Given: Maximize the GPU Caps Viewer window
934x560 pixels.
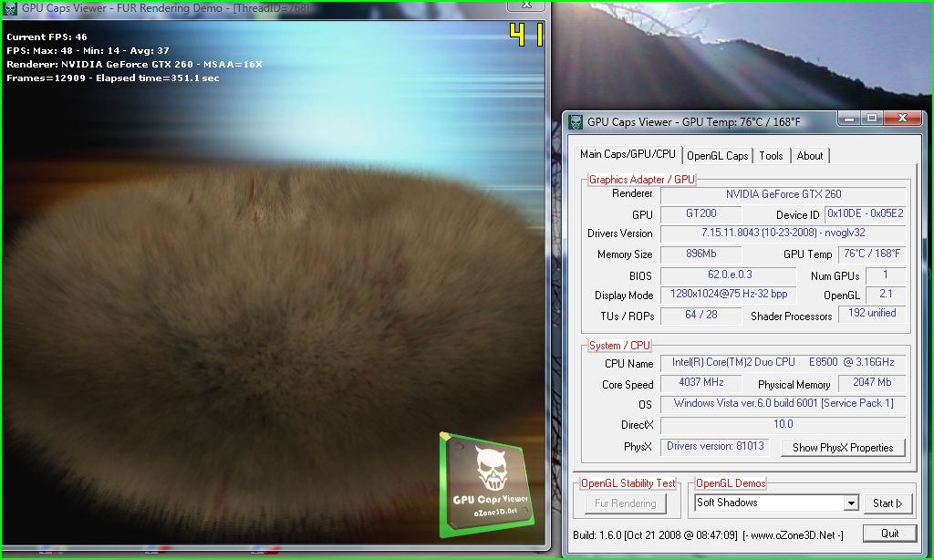Looking at the screenshot, I should point(871,119).
